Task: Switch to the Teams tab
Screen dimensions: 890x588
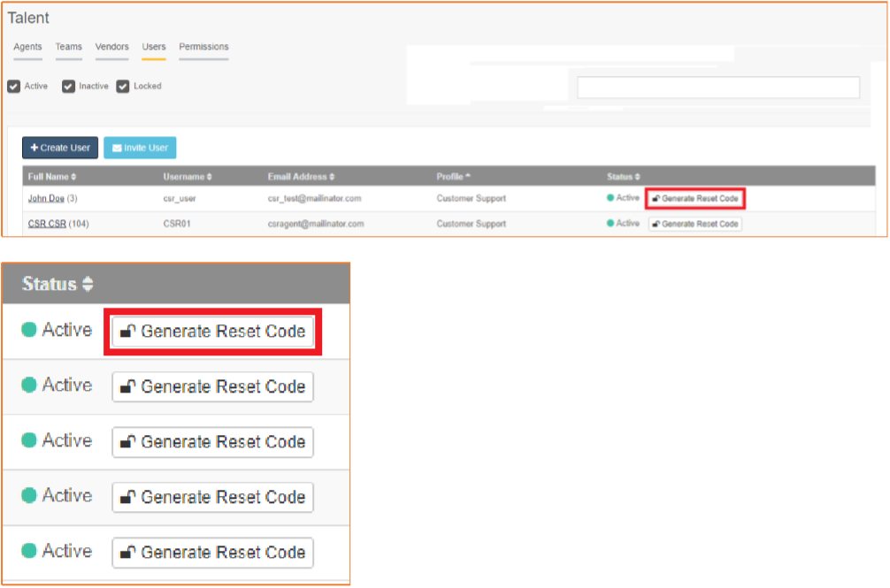Action: tap(69, 47)
